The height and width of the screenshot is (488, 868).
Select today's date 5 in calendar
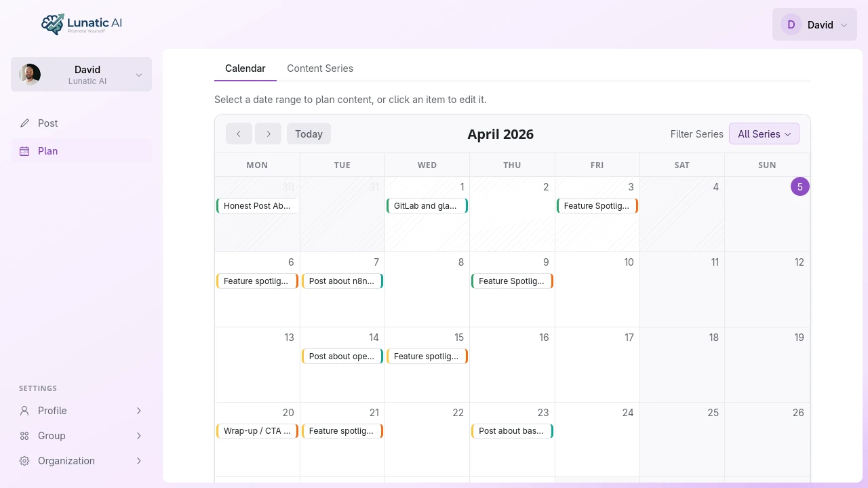pos(800,186)
